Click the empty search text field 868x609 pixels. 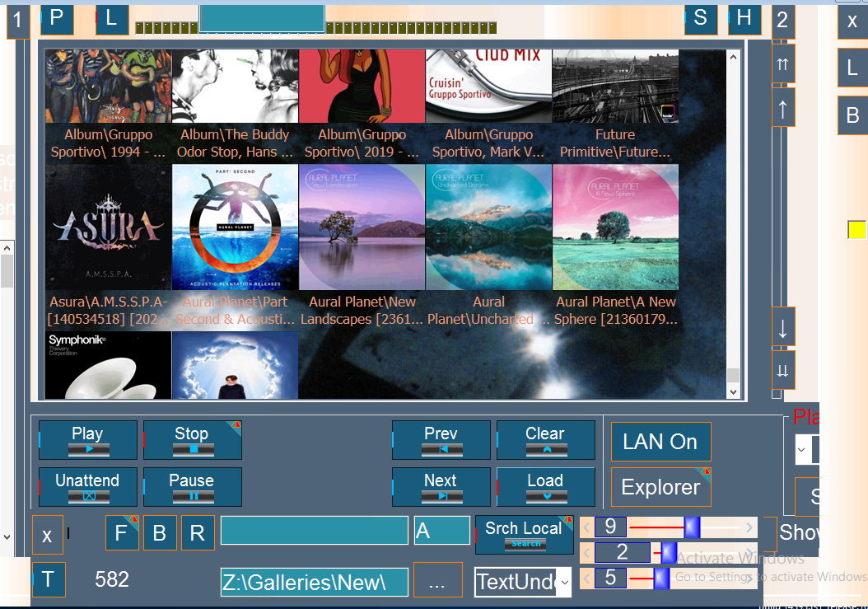click(315, 531)
